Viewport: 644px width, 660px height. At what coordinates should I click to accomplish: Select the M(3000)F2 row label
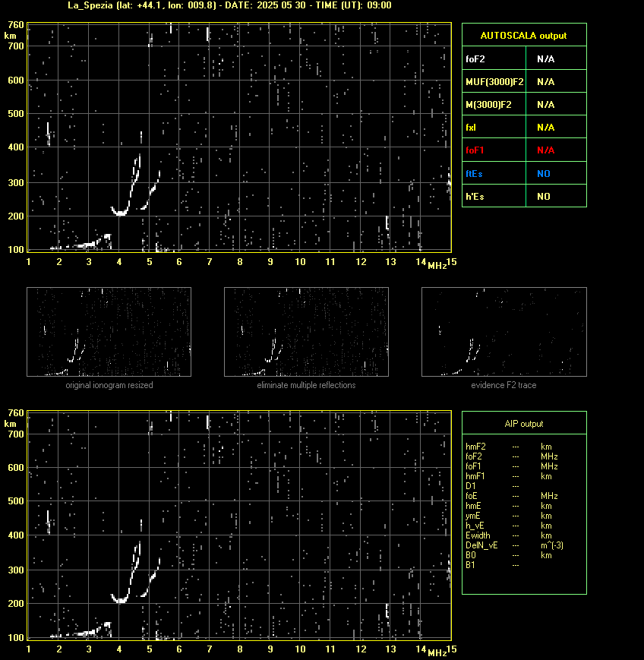488,104
